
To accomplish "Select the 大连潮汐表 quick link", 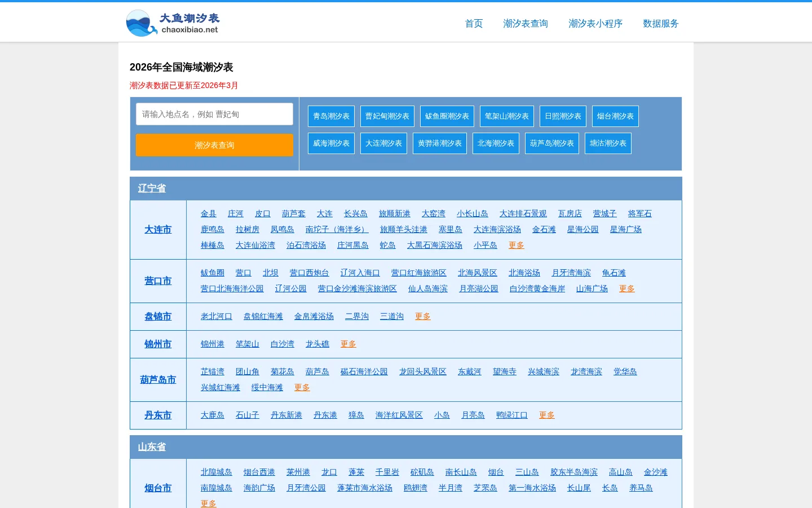I will pyautogui.click(x=383, y=143).
